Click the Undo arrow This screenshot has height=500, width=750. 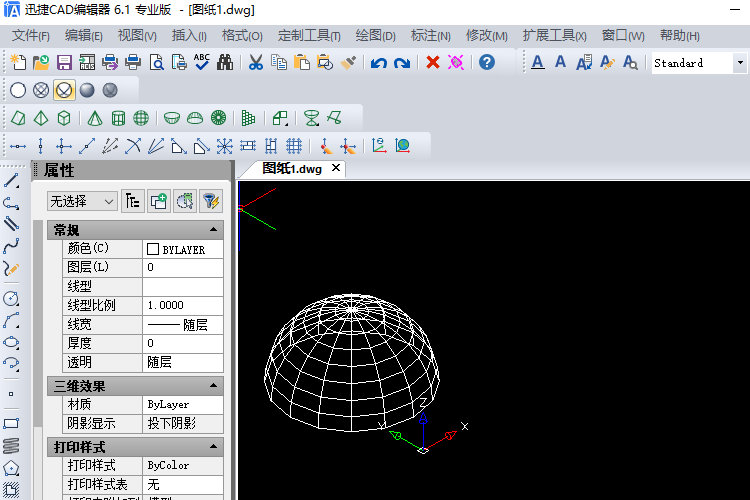[x=379, y=62]
